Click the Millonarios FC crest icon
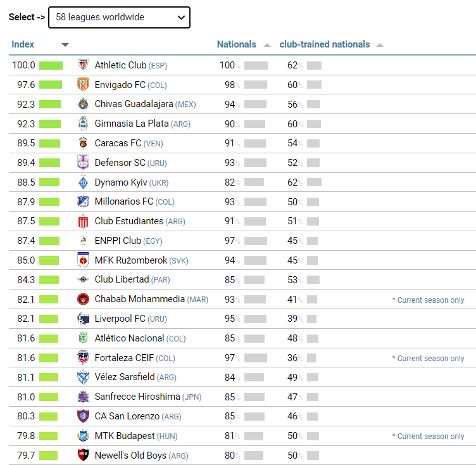Screen dimensions: 476x465 (83, 202)
